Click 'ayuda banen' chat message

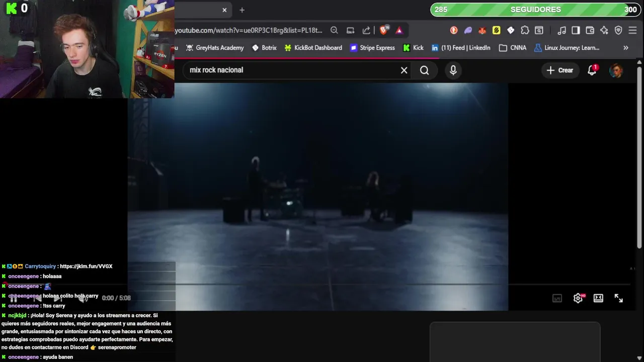pos(58,357)
